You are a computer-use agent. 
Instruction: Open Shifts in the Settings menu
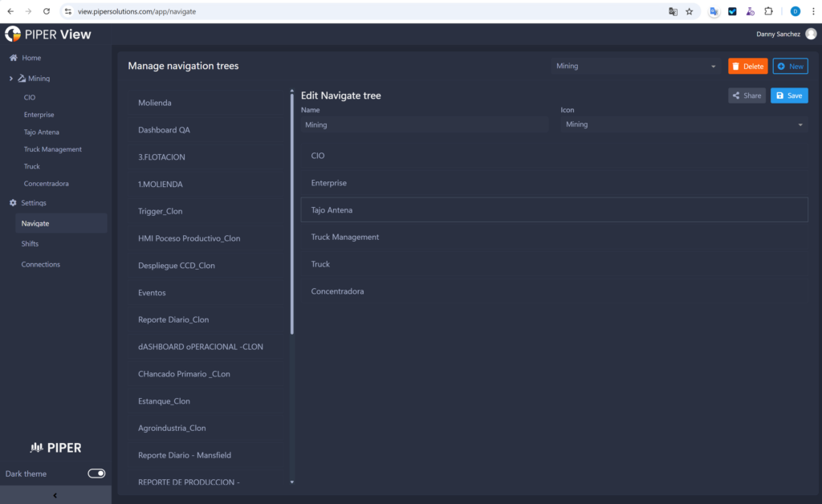[30, 244]
